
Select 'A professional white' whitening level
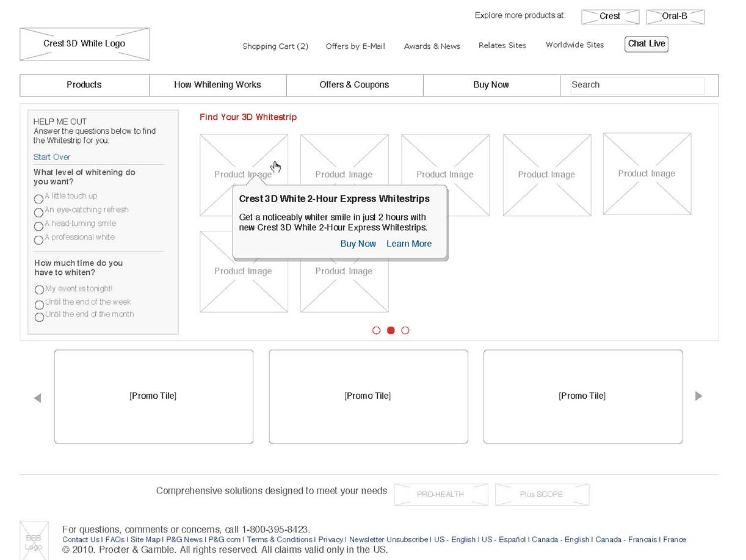[x=38, y=240]
